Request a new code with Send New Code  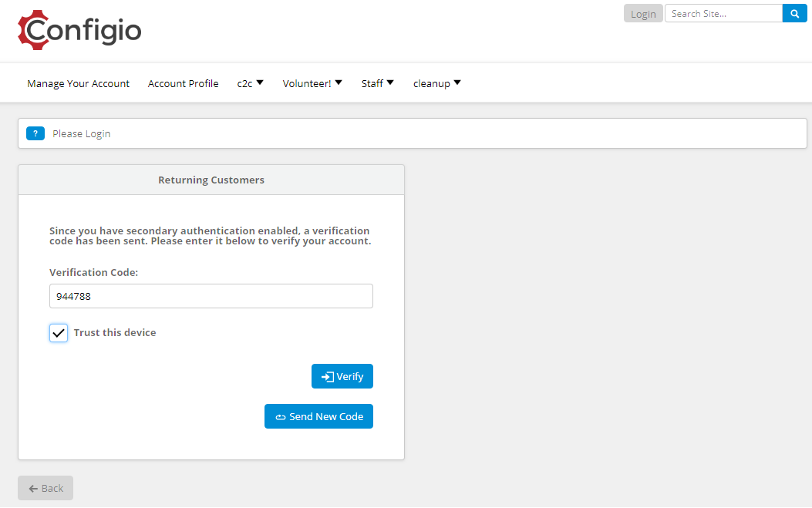tap(319, 416)
